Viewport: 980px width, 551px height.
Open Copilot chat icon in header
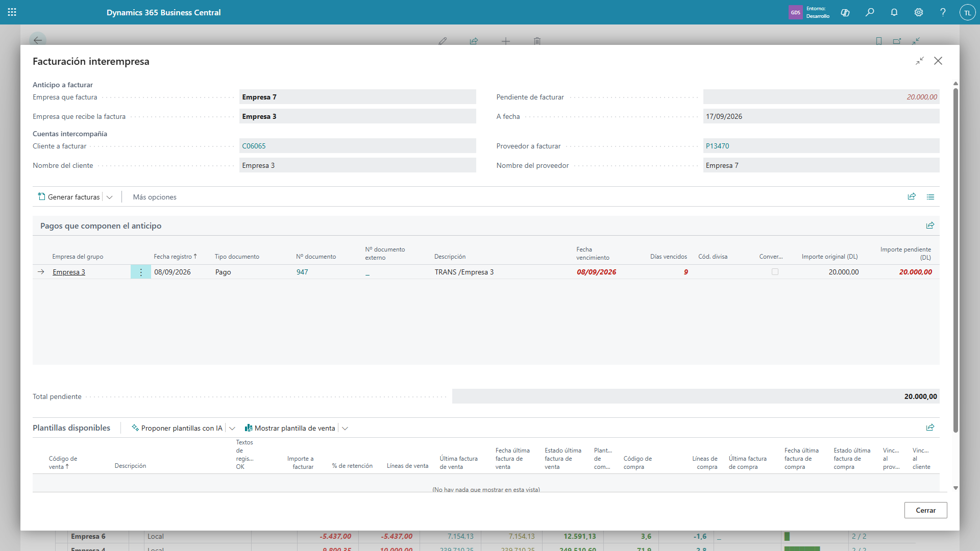pos(845,12)
